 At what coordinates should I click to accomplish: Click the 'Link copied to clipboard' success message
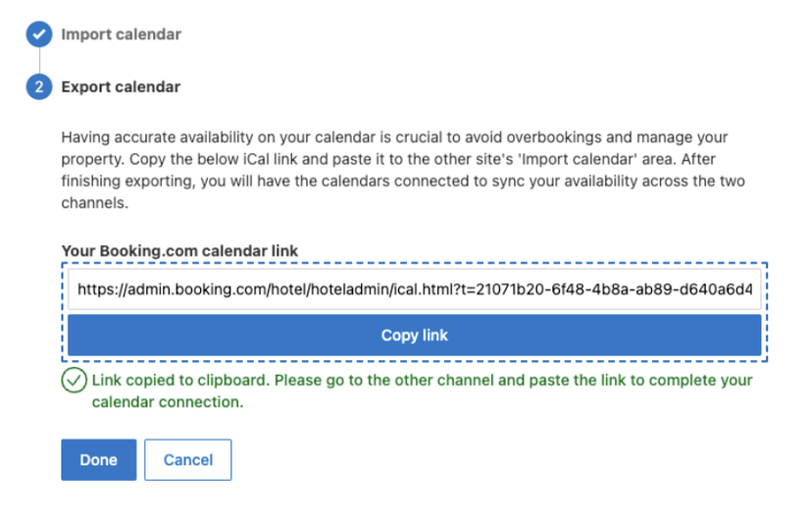coord(422,391)
